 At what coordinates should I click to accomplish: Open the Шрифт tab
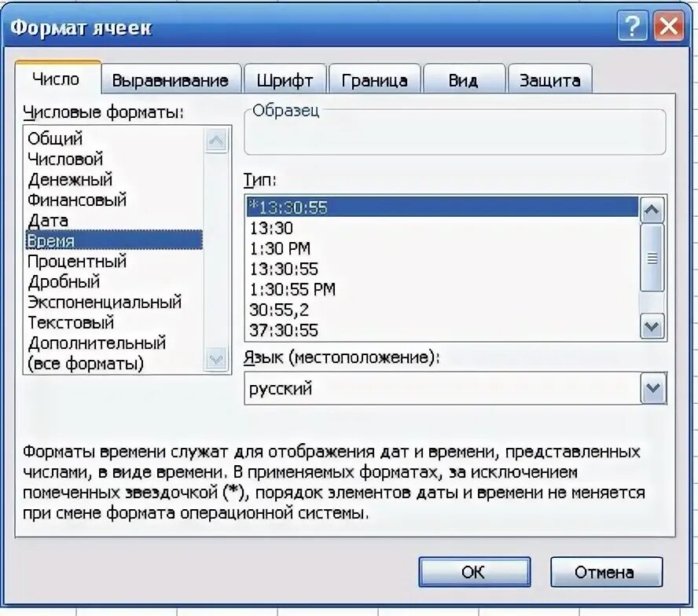pyautogui.click(x=285, y=79)
